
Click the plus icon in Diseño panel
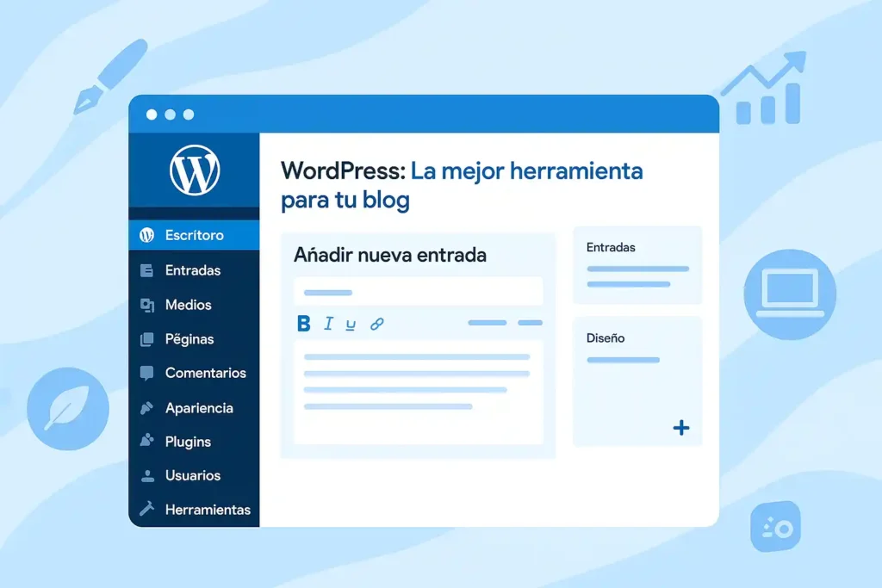coord(680,428)
